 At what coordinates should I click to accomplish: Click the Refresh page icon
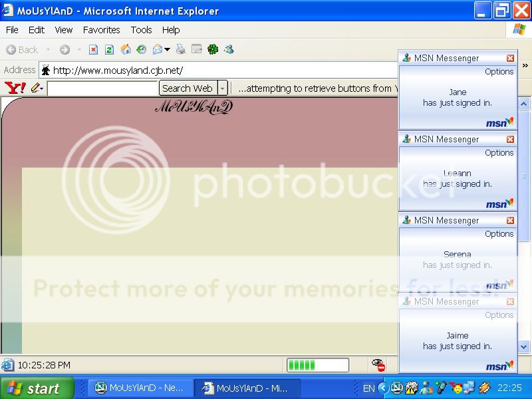pyautogui.click(x=109, y=50)
